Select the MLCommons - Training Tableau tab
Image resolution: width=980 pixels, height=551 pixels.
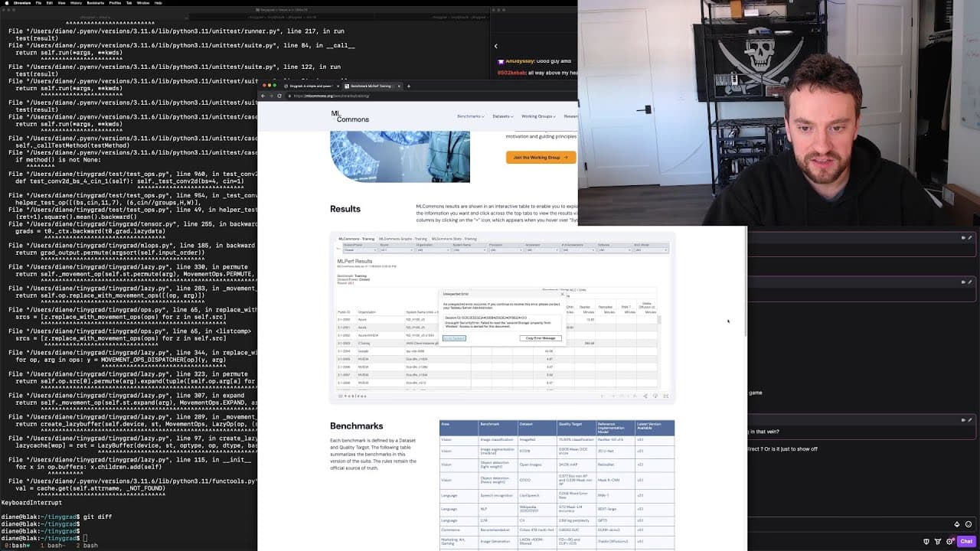pyautogui.click(x=356, y=239)
